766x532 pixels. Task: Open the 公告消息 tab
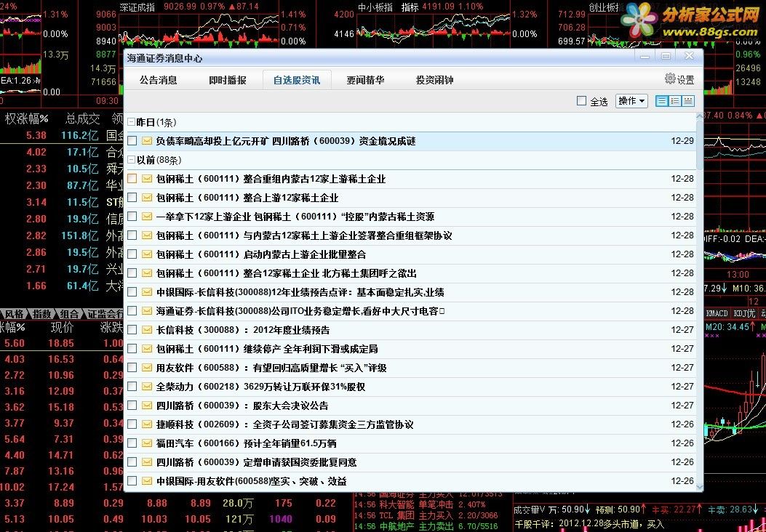(159, 79)
